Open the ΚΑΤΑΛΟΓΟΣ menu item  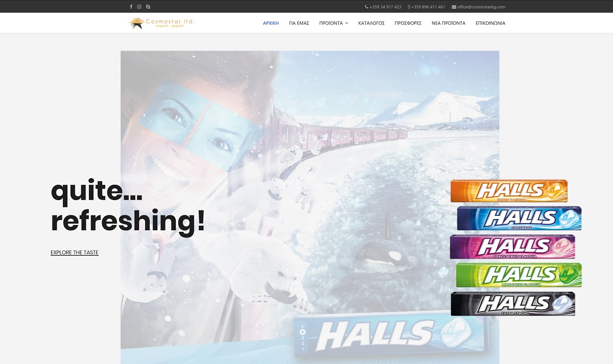coord(371,23)
